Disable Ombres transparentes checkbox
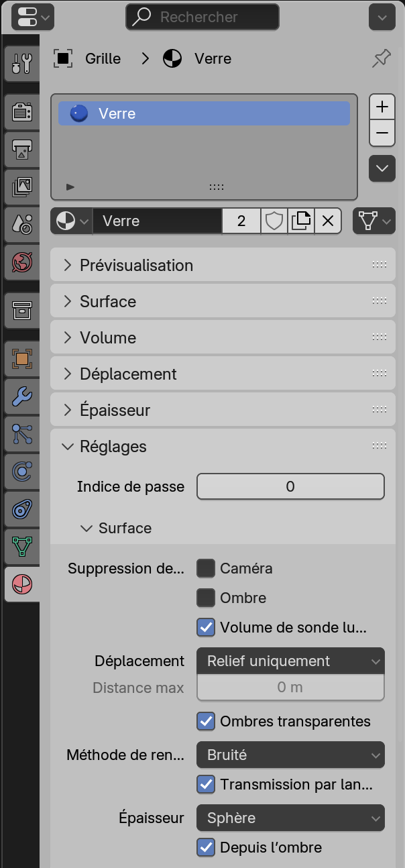This screenshot has height=868, width=405. pos(205,722)
